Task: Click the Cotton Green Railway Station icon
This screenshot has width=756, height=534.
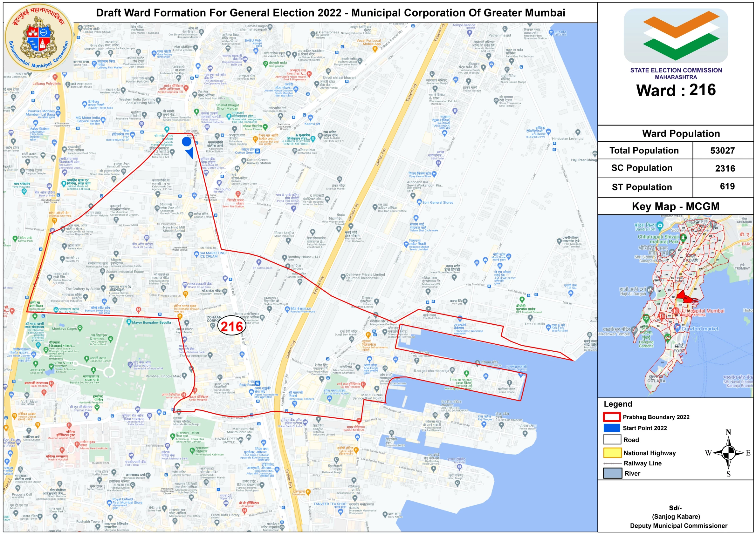Action: pos(244,160)
